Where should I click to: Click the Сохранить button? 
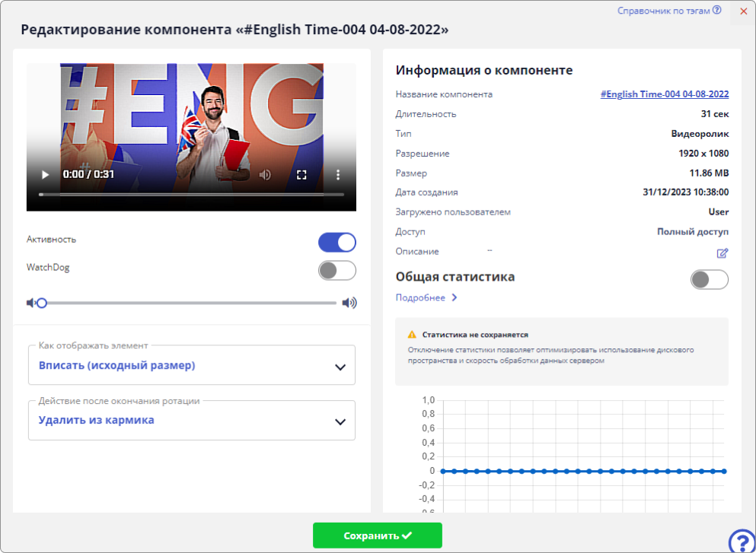(377, 536)
